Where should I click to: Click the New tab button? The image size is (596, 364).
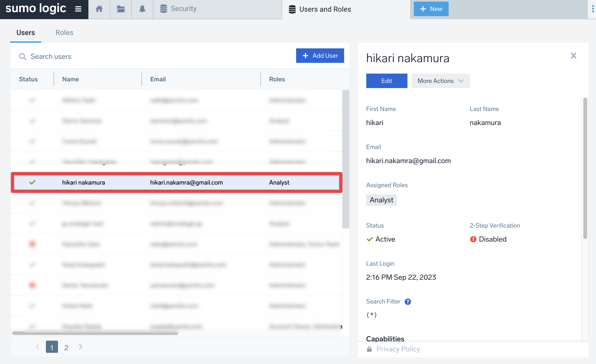point(431,9)
